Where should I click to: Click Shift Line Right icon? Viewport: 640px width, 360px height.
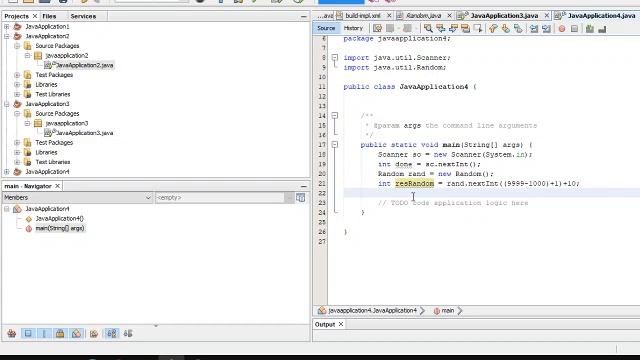546,28
